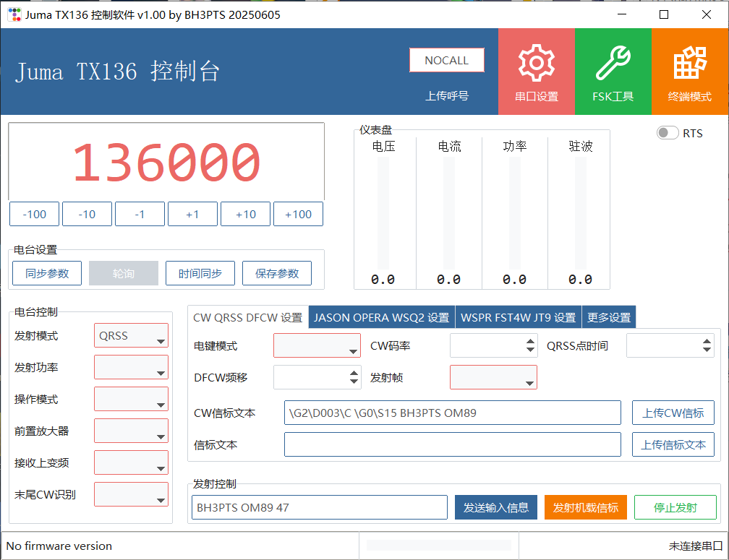The width and height of the screenshot is (729, 560).
Task: Increase frequency with the +100 button
Action: coord(298,215)
